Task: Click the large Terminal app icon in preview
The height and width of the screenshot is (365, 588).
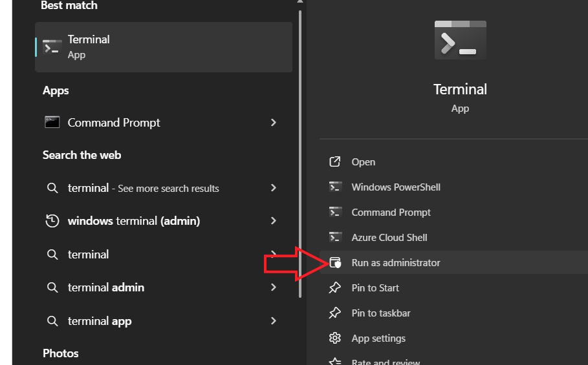Action: point(460,40)
